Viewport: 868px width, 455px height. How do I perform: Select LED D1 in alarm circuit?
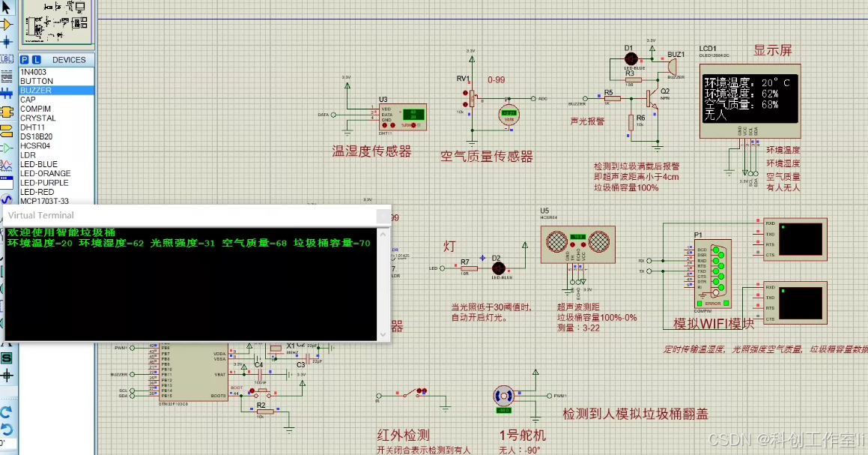[631, 58]
